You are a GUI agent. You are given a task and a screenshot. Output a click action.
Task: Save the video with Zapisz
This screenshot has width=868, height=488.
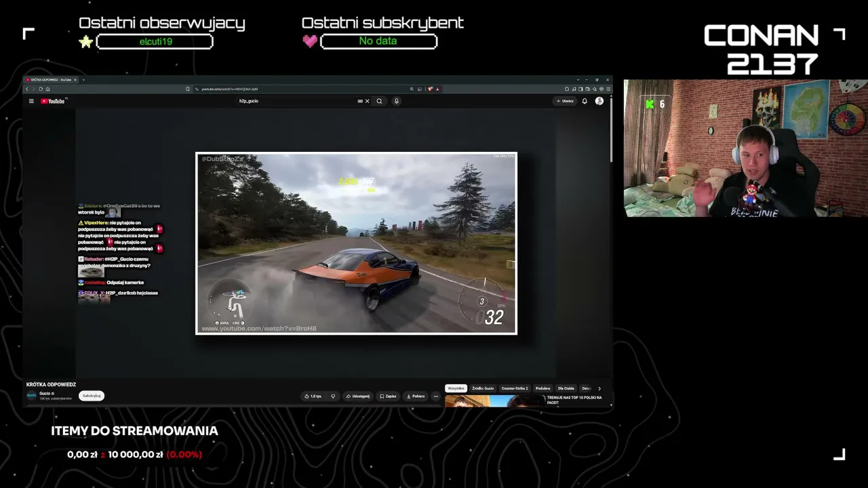point(388,396)
